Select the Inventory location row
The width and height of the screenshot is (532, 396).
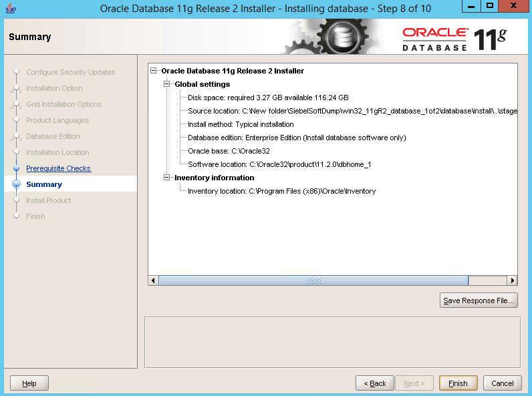(x=281, y=191)
